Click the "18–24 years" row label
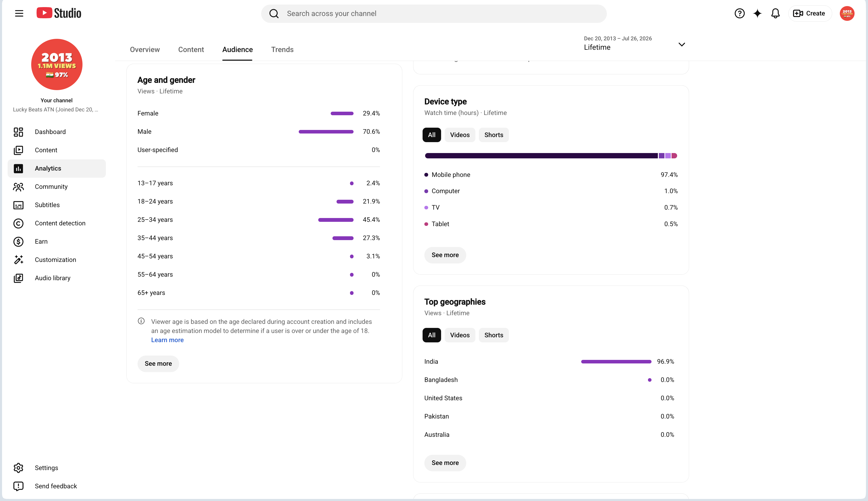The width and height of the screenshot is (868, 501). pyautogui.click(x=155, y=201)
